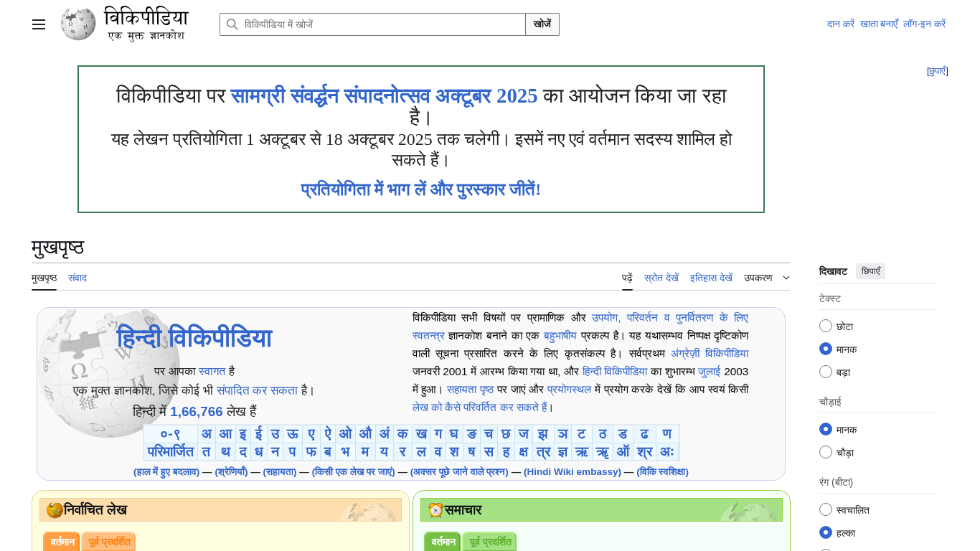
Task: Click the search magnifier icon
Action: pos(232,24)
